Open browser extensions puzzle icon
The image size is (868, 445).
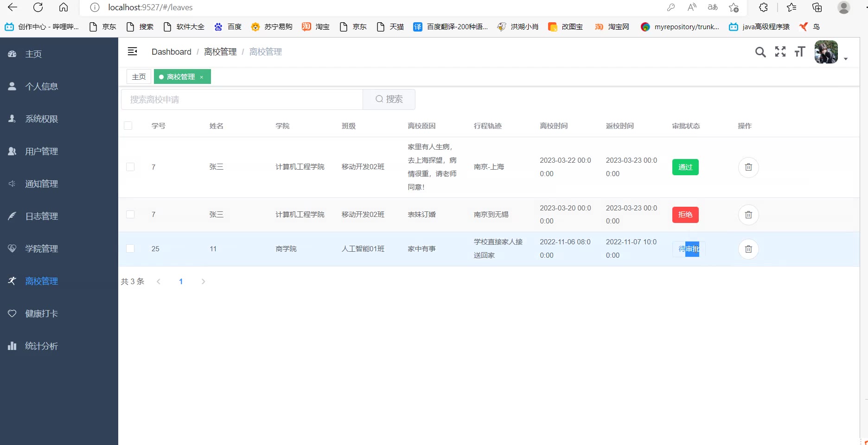(x=763, y=7)
